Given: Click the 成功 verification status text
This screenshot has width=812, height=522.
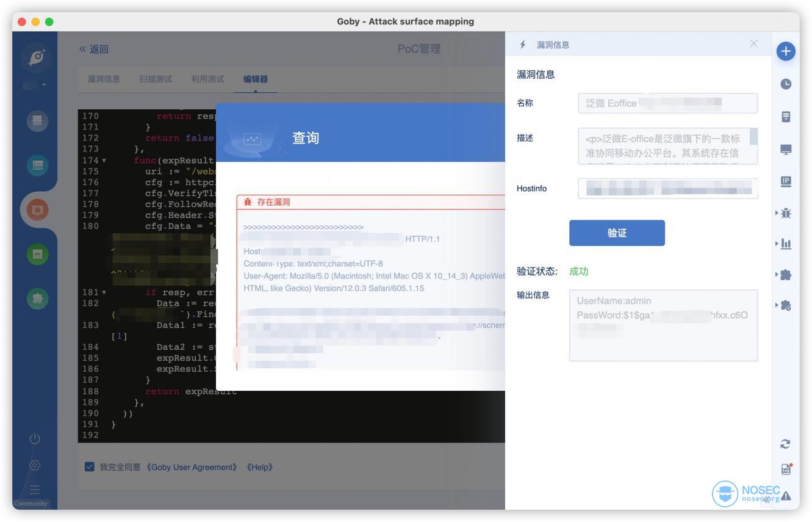Looking at the screenshot, I should coord(579,272).
